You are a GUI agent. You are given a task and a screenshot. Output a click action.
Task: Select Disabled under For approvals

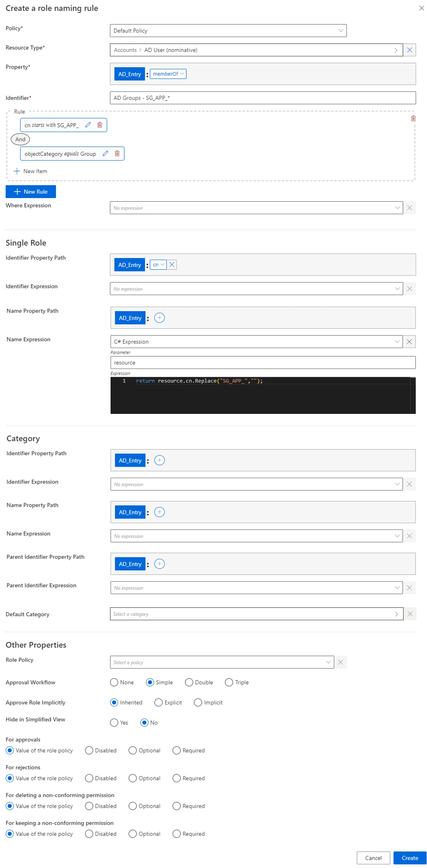pyautogui.click(x=89, y=750)
